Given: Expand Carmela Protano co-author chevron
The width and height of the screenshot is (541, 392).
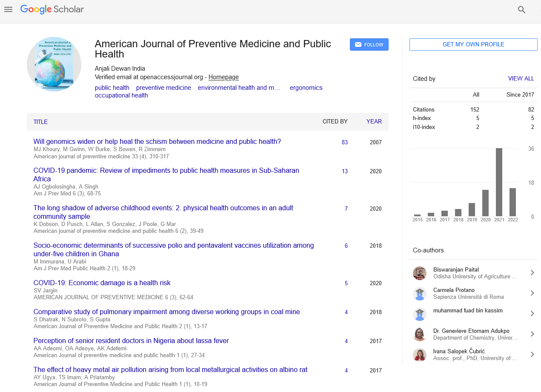Looking at the screenshot, I should [x=532, y=293].
